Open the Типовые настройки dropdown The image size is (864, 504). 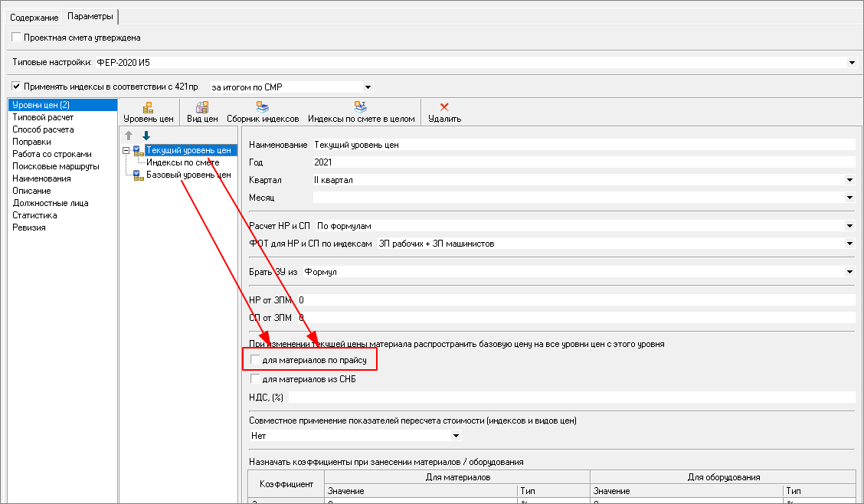pos(852,62)
